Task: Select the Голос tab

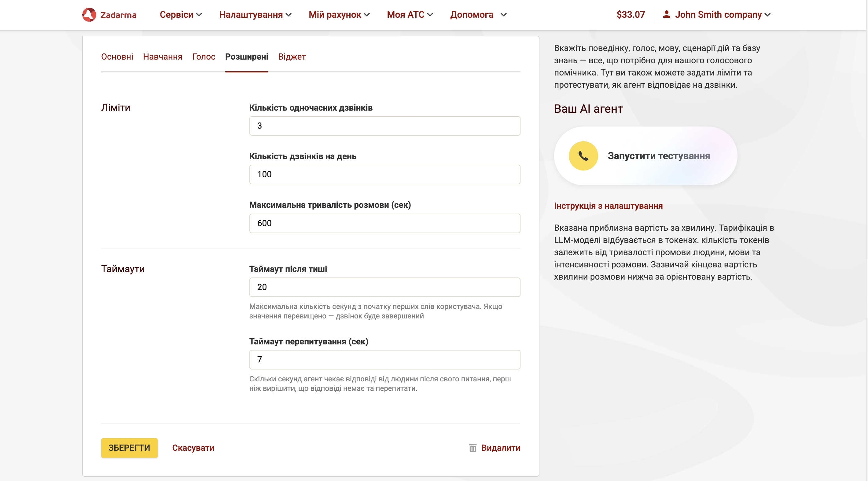Action: click(x=204, y=57)
